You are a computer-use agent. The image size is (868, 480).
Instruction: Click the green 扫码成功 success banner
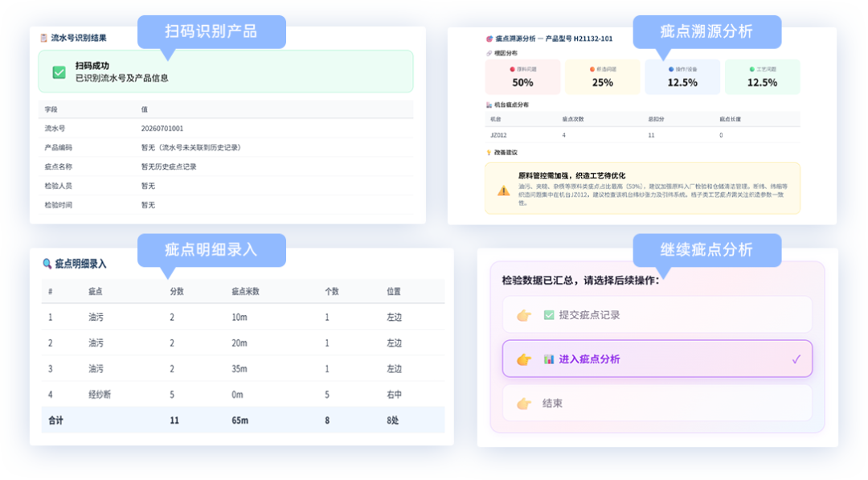click(226, 72)
